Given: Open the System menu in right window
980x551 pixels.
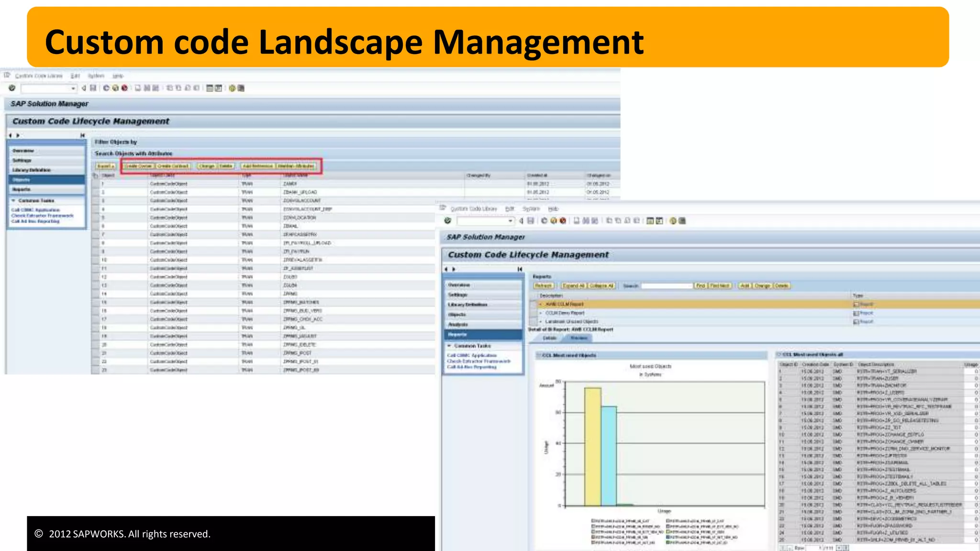Looking at the screenshot, I should point(531,209).
